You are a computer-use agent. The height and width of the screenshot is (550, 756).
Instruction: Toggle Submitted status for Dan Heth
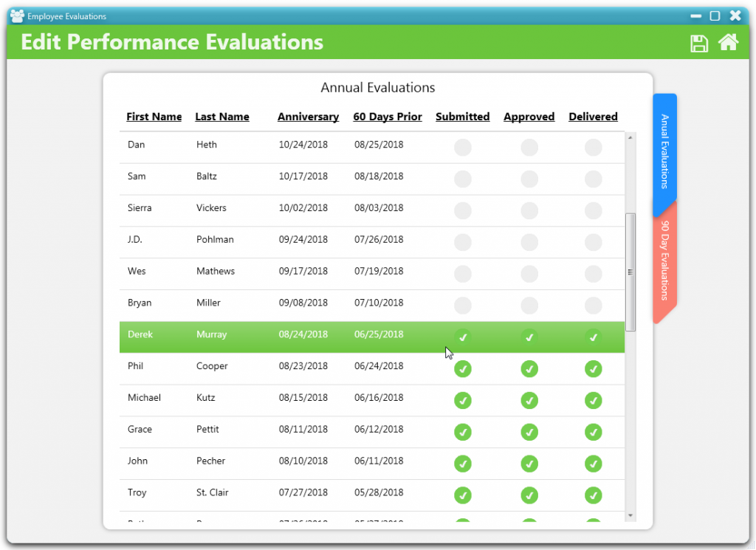point(462,147)
